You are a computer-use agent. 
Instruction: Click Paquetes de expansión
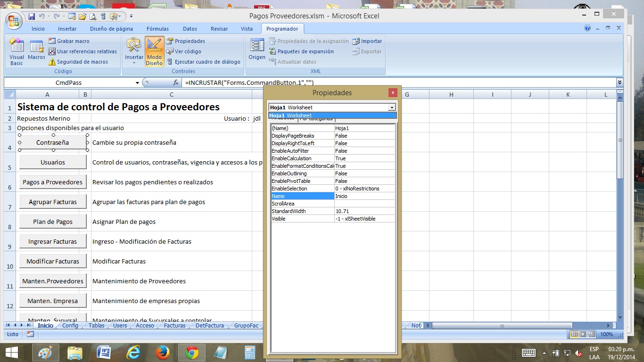[301, 51]
